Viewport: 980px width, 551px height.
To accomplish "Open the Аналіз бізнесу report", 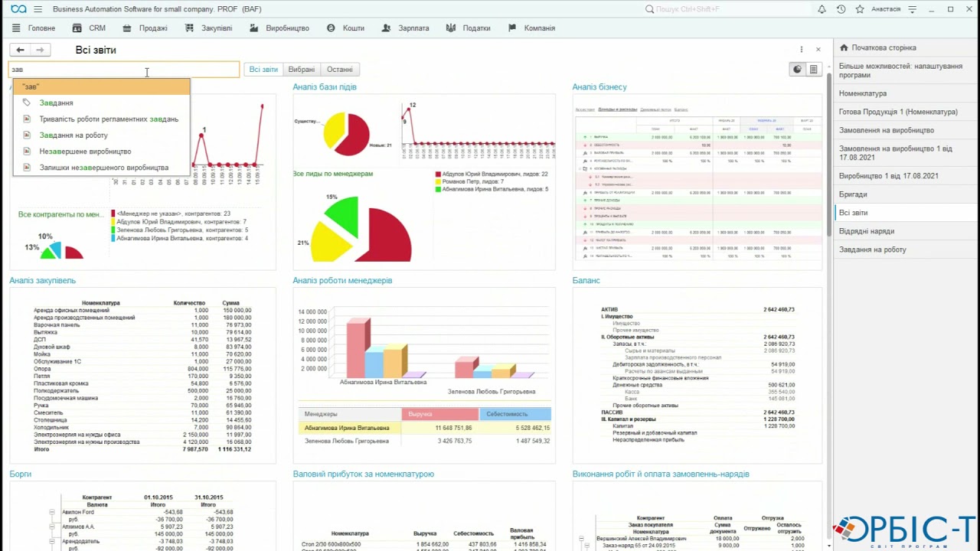I will (599, 87).
